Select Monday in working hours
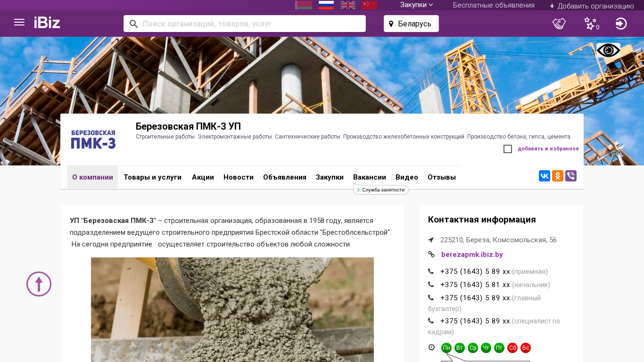Viewport: 644px width, 362px height. [x=446, y=348]
